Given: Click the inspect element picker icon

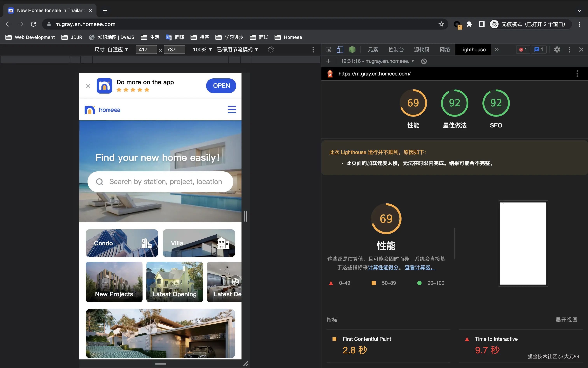Looking at the screenshot, I should [x=328, y=50].
